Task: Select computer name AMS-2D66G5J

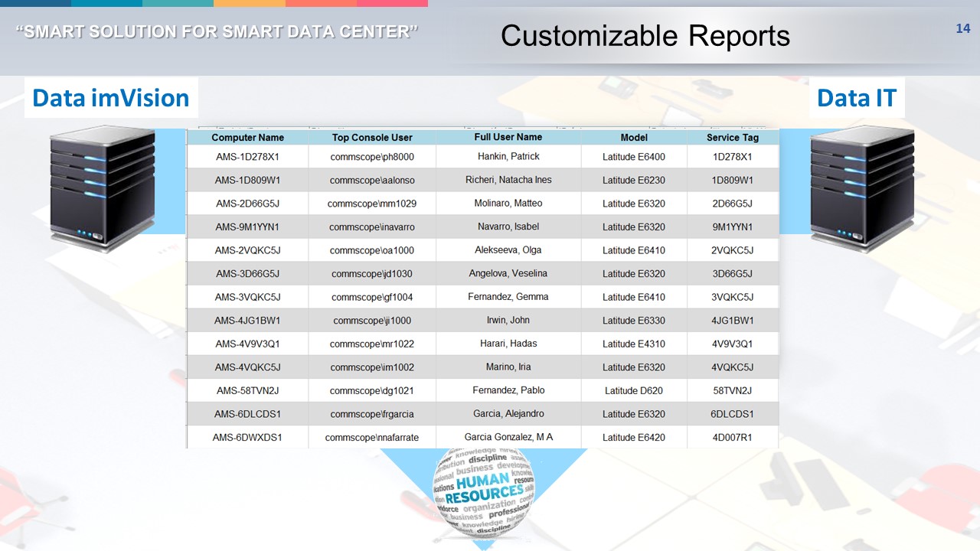Action: click(x=247, y=204)
